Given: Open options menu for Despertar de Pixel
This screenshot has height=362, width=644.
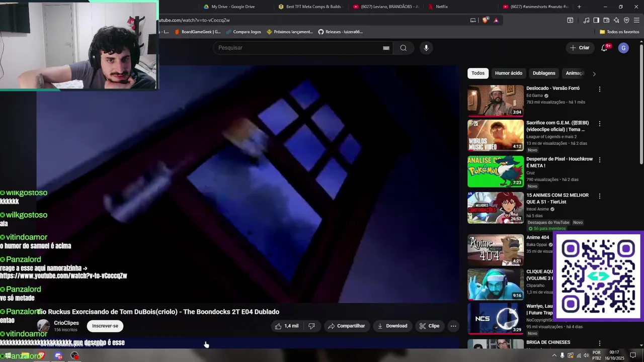Looking at the screenshot, I should tap(599, 160).
